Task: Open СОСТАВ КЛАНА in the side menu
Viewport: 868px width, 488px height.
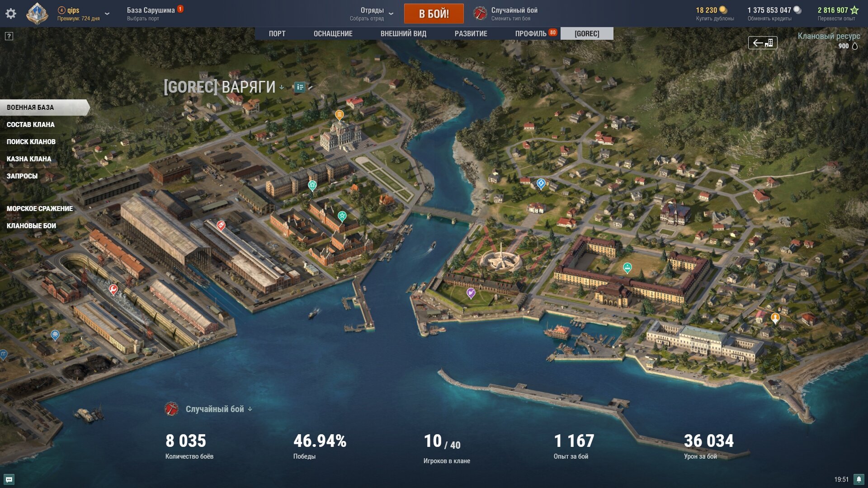Action: tap(31, 125)
